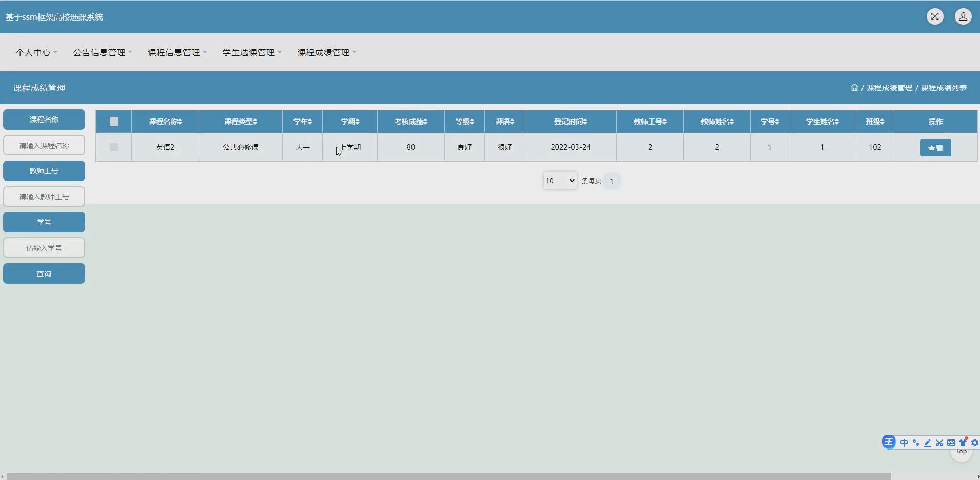Click the 查询 search button
The width and height of the screenshot is (980, 480).
pyautogui.click(x=44, y=273)
